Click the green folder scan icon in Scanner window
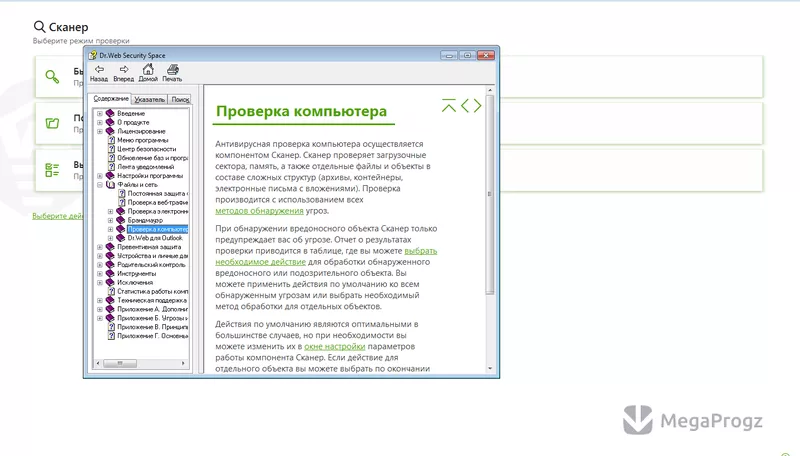Image resolution: width=800 pixels, height=456 pixels. pos(52,123)
